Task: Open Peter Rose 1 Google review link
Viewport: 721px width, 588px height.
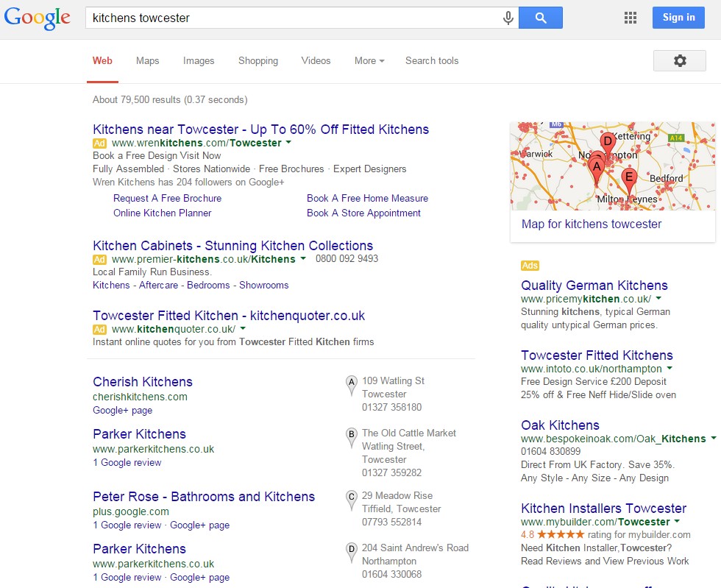Action: tap(127, 525)
